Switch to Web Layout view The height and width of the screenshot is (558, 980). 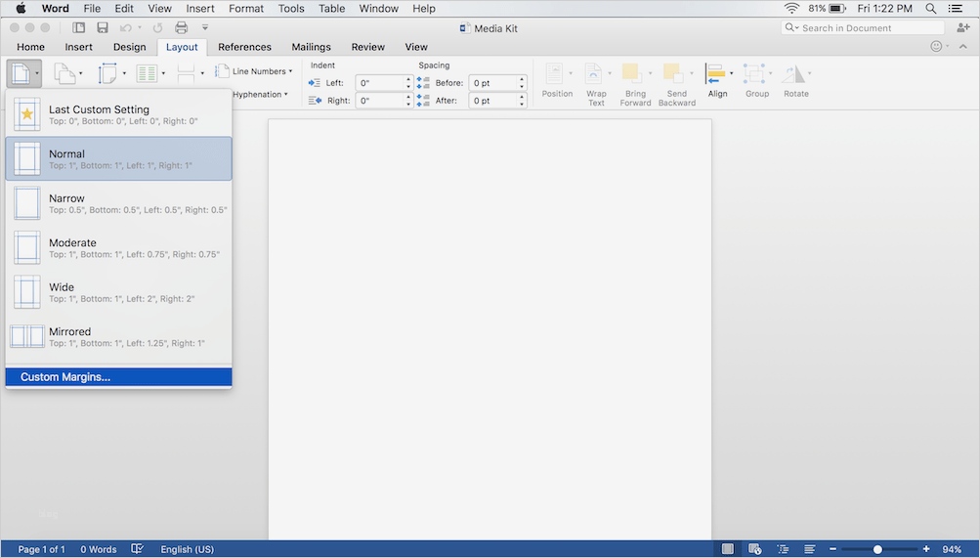[754, 549]
